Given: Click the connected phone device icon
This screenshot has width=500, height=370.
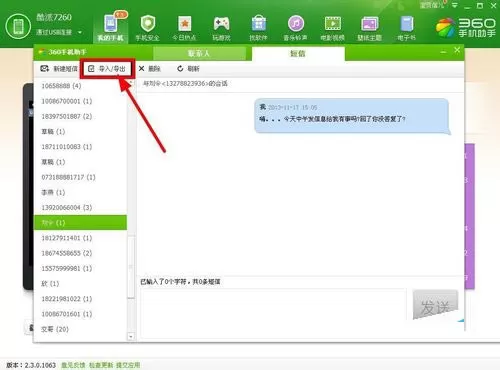Looking at the screenshot, I should coord(18,26).
